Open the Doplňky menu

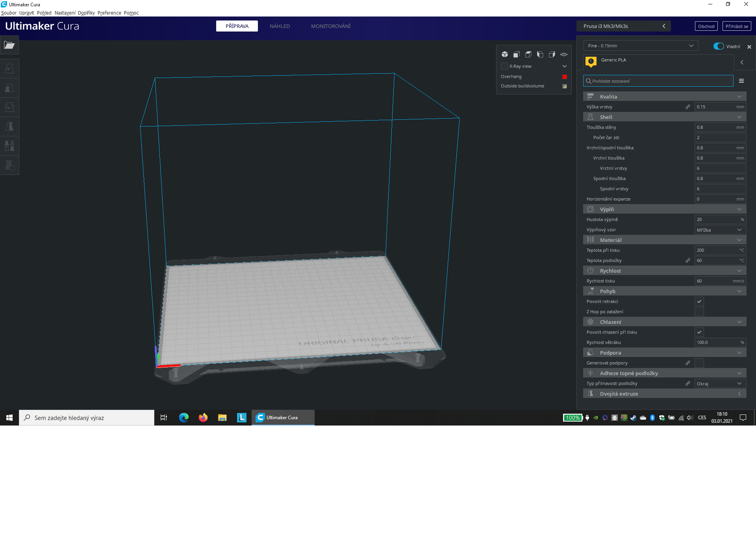point(86,13)
